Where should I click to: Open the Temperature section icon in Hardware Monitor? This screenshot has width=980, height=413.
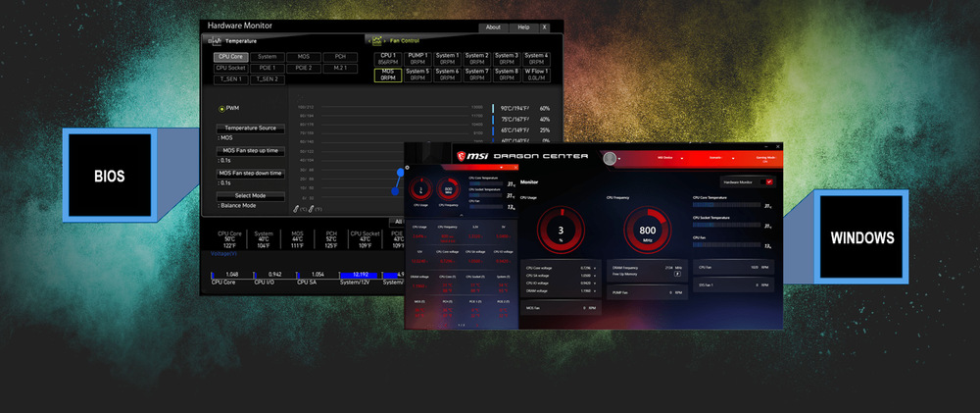pyautogui.click(x=215, y=40)
